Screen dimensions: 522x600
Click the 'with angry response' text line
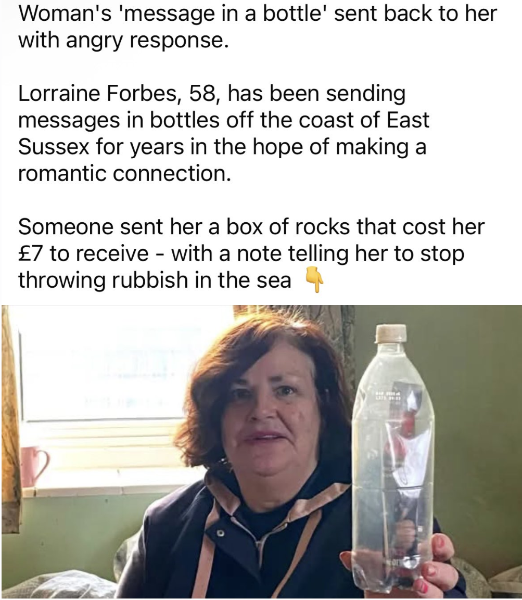pos(123,40)
